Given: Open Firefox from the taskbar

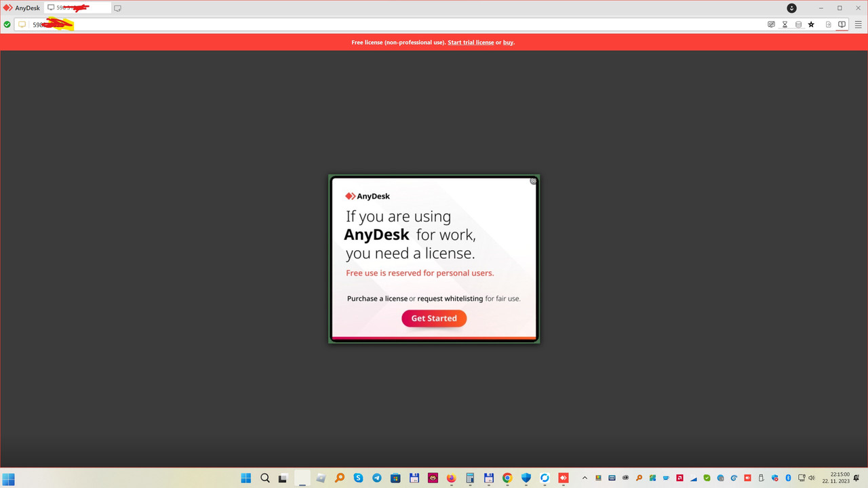Looking at the screenshot, I should (451, 478).
